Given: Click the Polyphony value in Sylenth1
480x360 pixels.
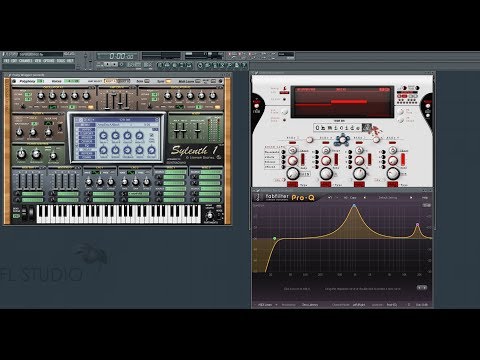Looking at the screenshot, I should click(40, 81).
